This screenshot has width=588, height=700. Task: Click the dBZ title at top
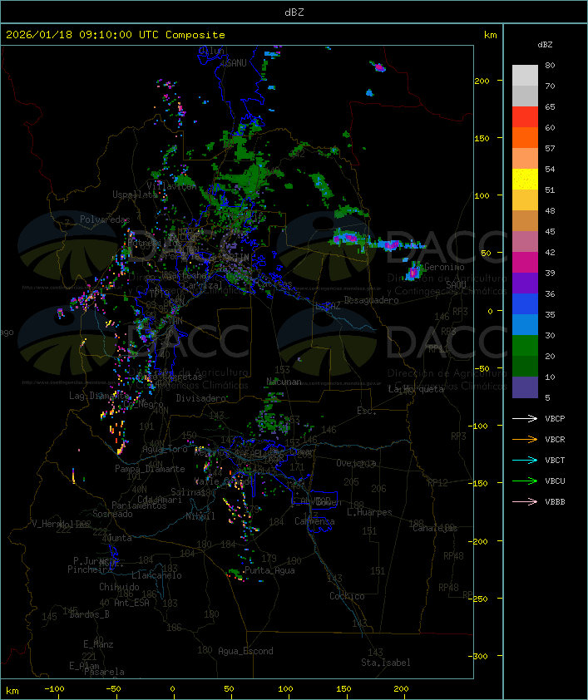(x=294, y=12)
